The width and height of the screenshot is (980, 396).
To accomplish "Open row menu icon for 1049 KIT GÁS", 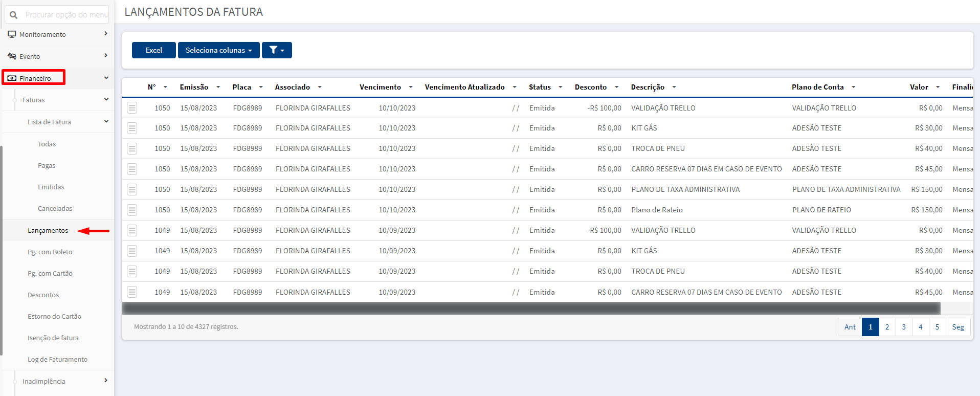I will coord(132,251).
